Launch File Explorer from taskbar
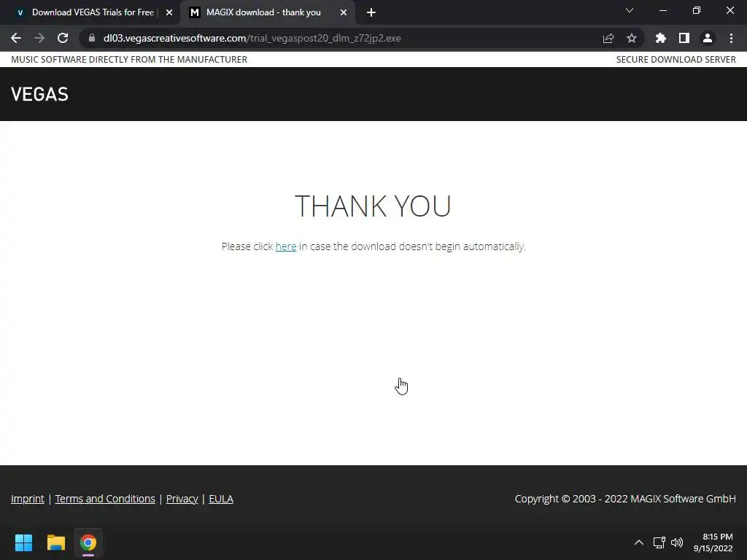 point(55,542)
